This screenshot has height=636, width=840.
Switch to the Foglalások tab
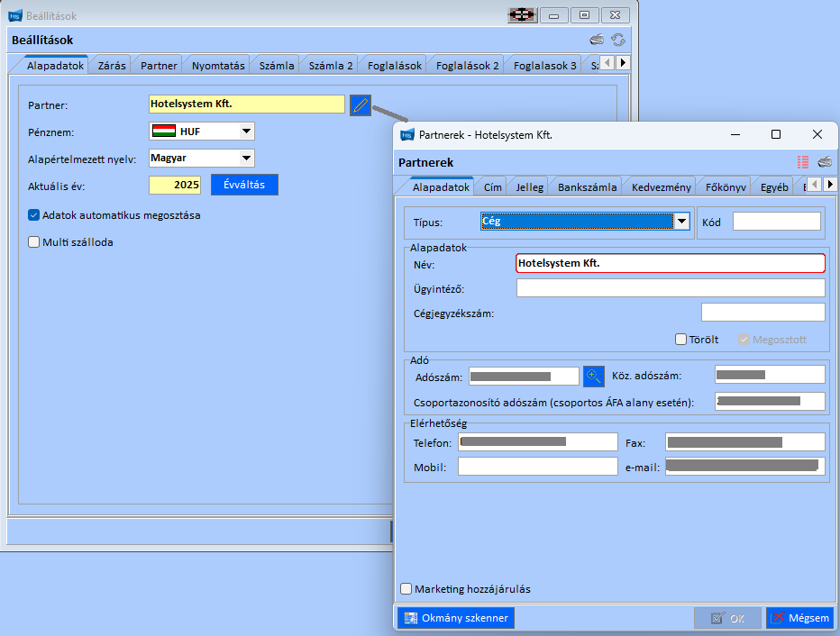coord(394,66)
